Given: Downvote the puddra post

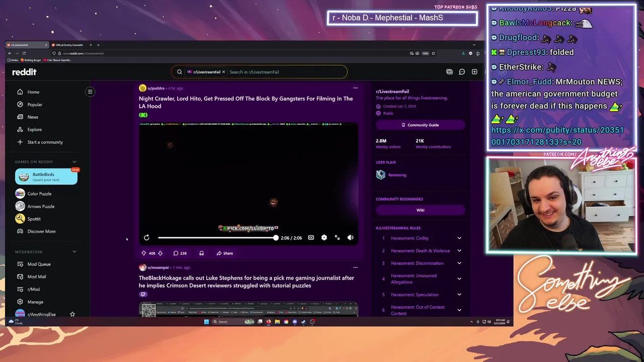Looking at the screenshot, I should (x=160, y=253).
